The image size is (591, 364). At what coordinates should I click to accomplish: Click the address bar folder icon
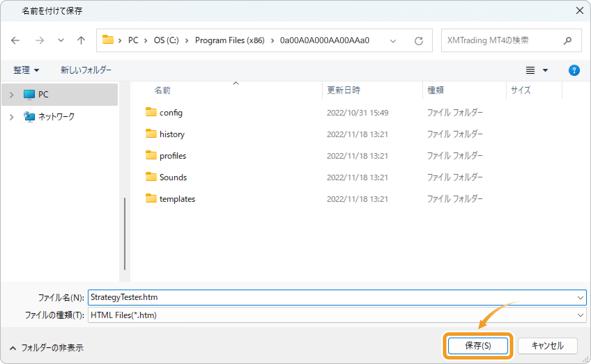[108, 40]
